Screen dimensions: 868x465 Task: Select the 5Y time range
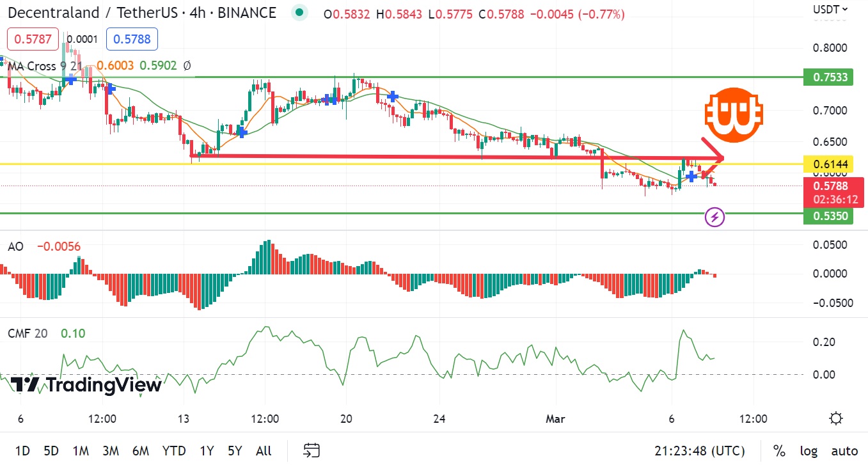coord(235,451)
